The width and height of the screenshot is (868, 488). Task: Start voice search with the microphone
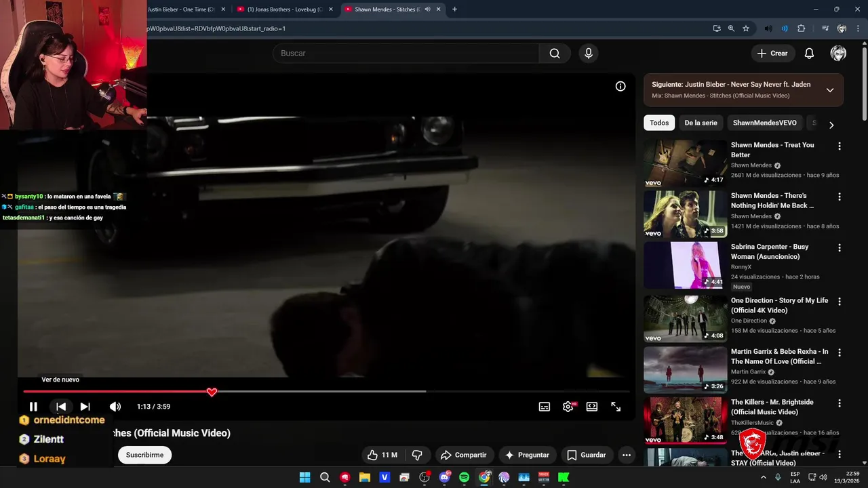(x=589, y=54)
